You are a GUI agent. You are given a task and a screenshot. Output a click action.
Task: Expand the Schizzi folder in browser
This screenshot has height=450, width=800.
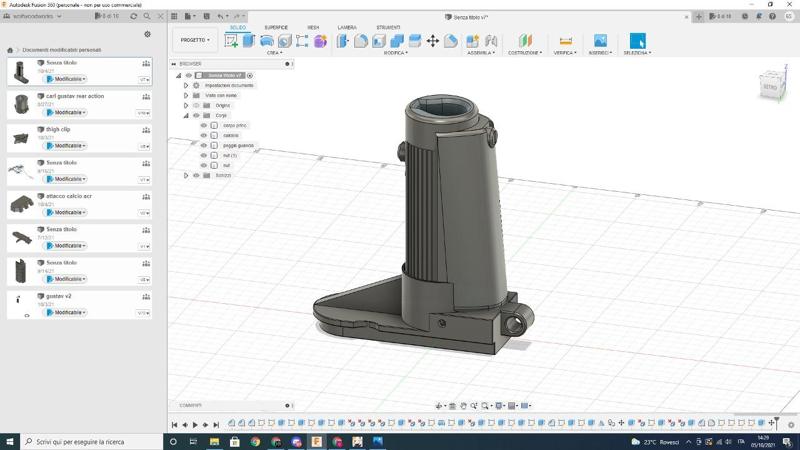(x=186, y=175)
